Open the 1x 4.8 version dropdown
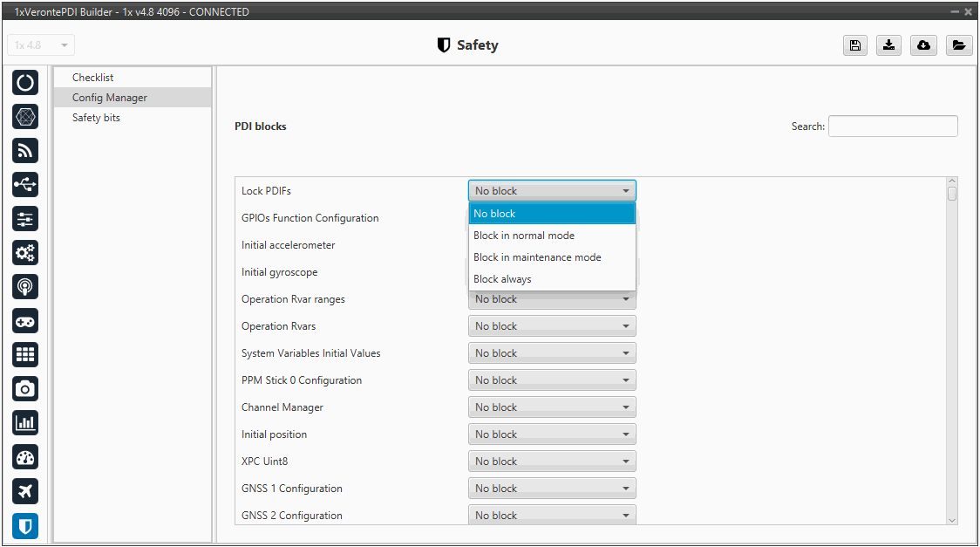 [x=41, y=45]
